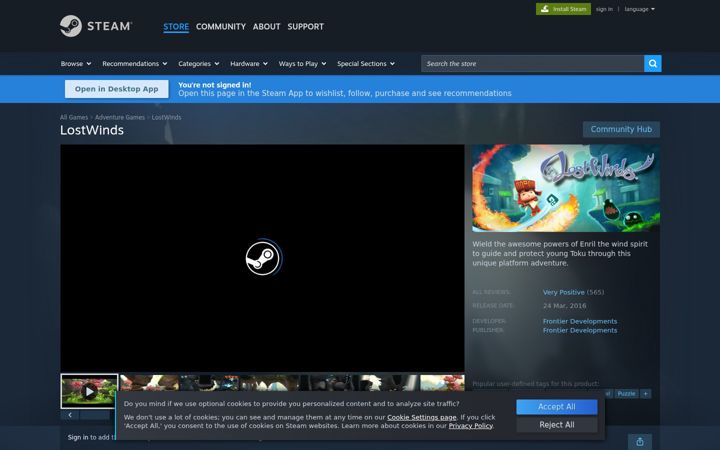Expand the Browse menu
The height and width of the screenshot is (450, 720).
coord(76,63)
